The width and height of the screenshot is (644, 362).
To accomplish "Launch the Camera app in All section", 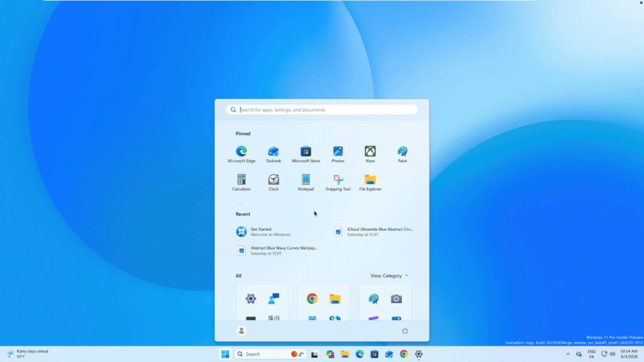I will [x=396, y=299].
